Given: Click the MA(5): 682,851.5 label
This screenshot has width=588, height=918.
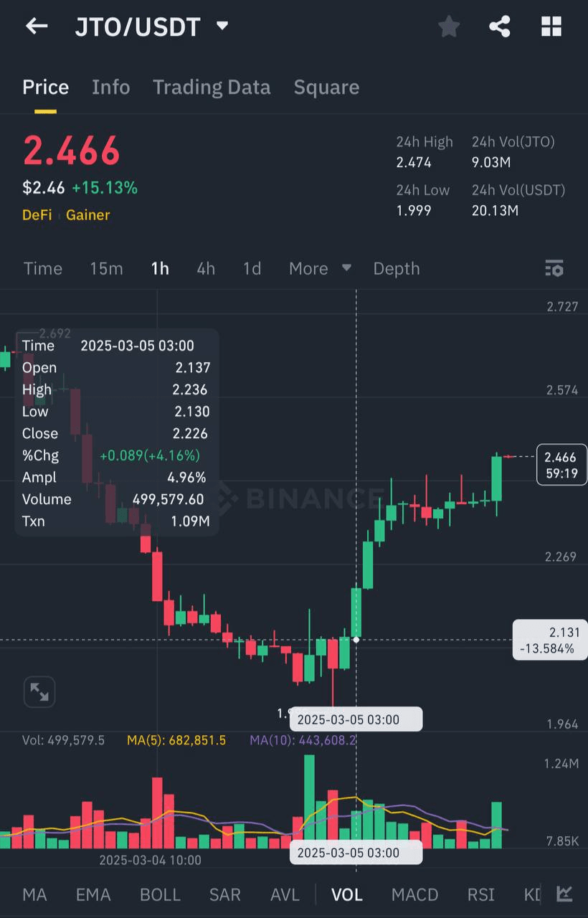Looking at the screenshot, I should 176,740.
